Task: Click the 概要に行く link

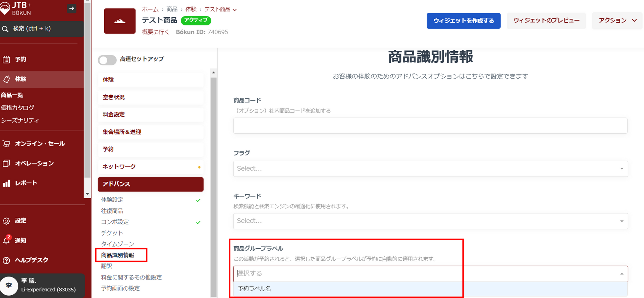Action: (x=155, y=32)
